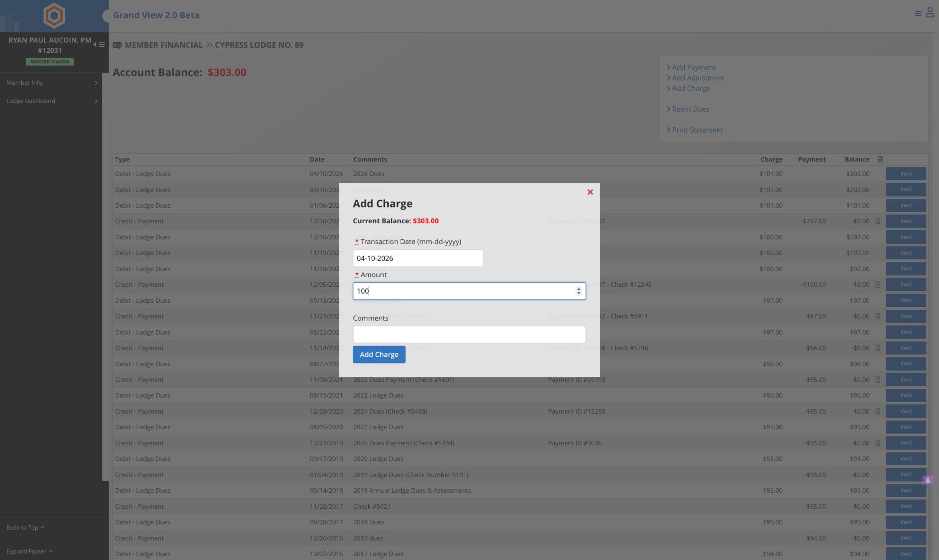Image resolution: width=939 pixels, height=560 pixels.
Task: Click the Transaction Date input field
Action: (417, 258)
